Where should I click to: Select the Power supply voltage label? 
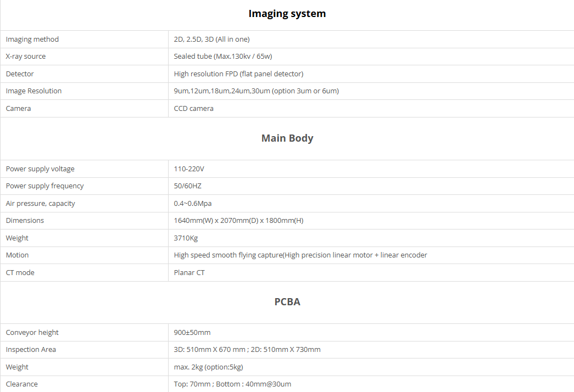tap(40, 169)
